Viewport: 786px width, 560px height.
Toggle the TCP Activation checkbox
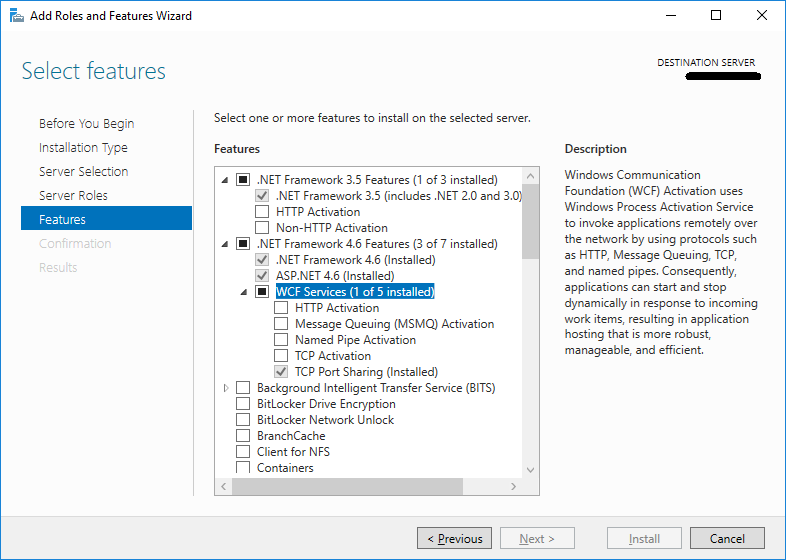(281, 356)
